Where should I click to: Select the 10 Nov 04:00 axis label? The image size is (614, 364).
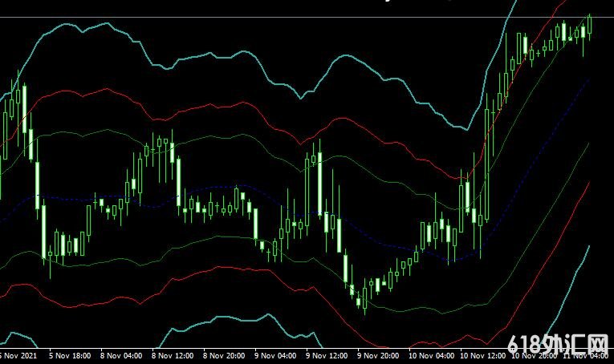tap(431, 355)
